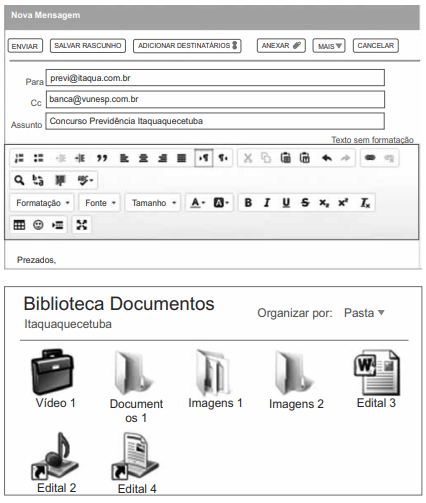Undo last action with the arrow icon
This screenshot has width=426, height=503.
(327, 158)
